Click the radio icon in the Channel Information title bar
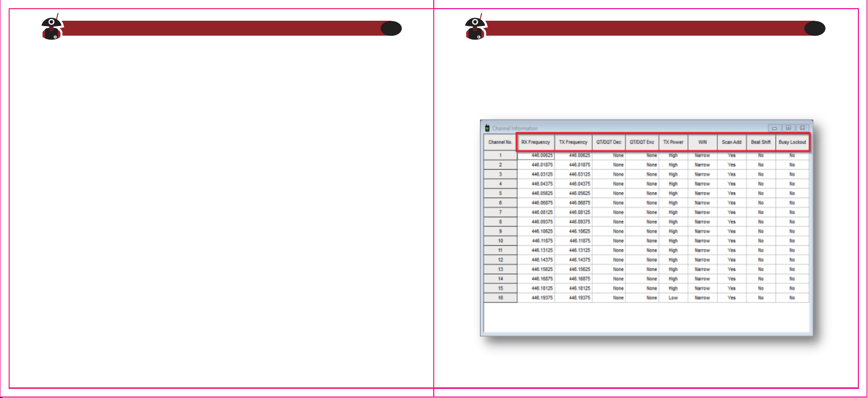The height and width of the screenshot is (398, 868). [487, 128]
